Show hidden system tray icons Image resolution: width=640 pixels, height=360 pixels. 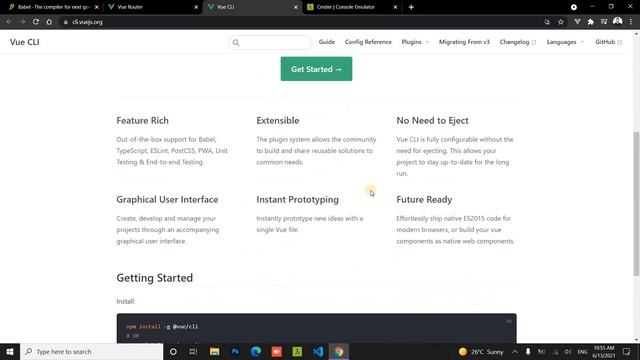pyautogui.click(x=515, y=351)
